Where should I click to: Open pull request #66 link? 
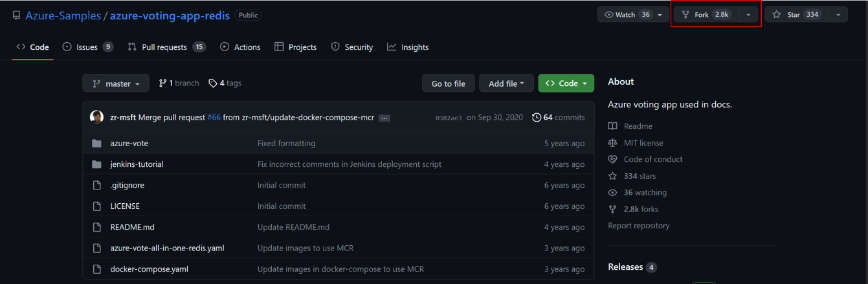click(214, 118)
